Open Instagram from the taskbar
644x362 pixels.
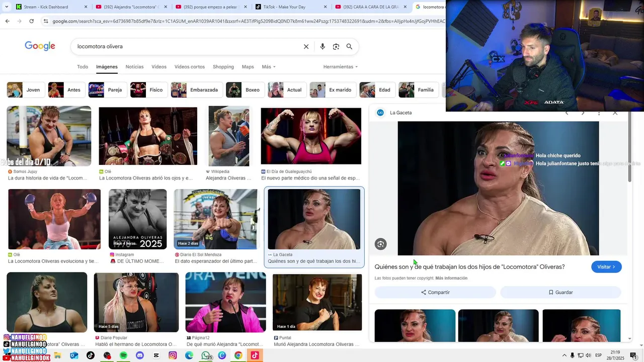coord(173,355)
